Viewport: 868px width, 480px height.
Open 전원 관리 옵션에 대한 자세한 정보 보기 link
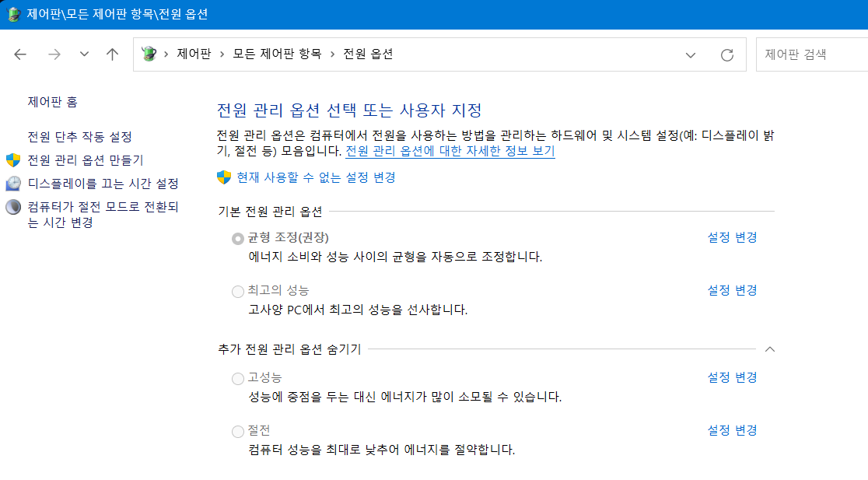(x=450, y=151)
